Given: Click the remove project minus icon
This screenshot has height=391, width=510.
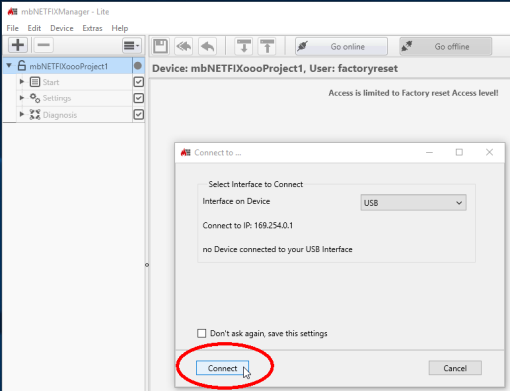Looking at the screenshot, I should [x=43, y=45].
